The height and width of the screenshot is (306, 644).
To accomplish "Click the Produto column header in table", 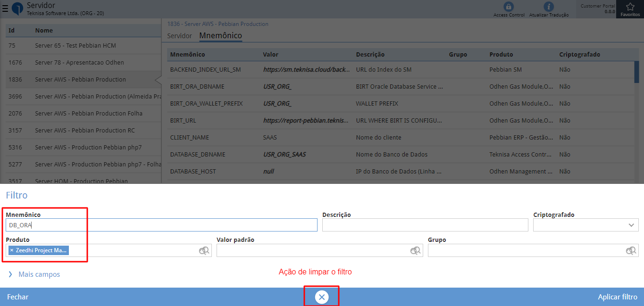I will pyautogui.click(x=501, y=55).
